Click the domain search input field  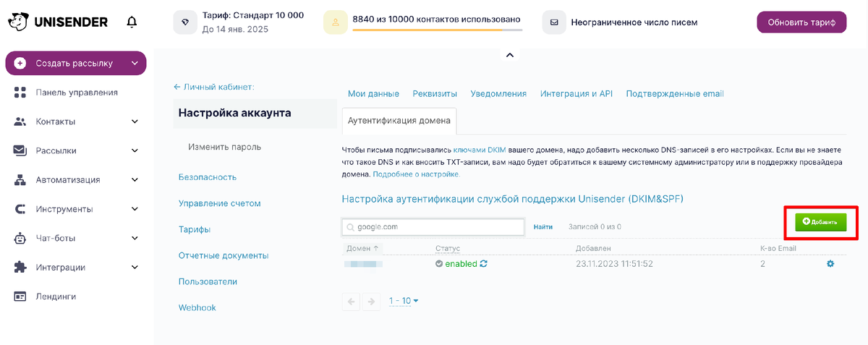[x=433, y=227]
